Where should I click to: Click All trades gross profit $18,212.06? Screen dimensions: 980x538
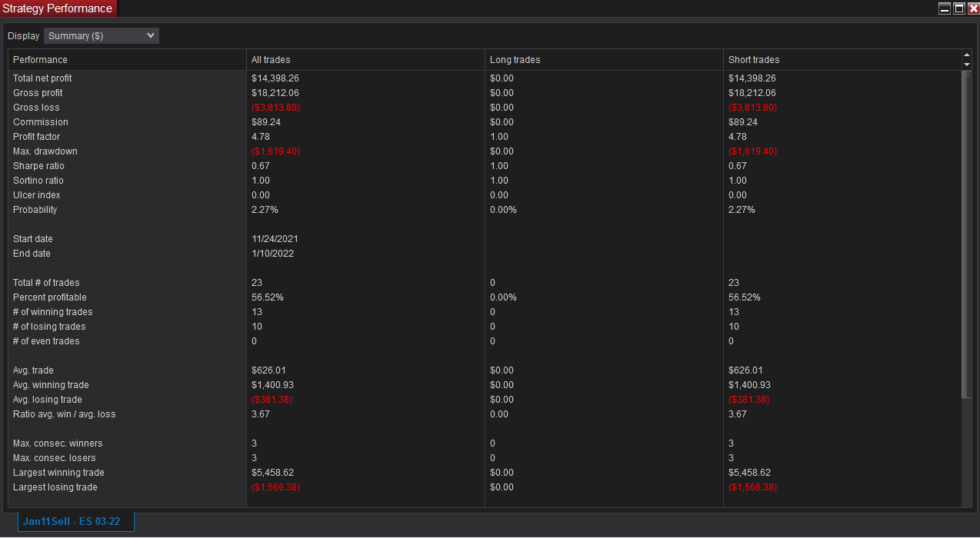click(x=275, y=93)
